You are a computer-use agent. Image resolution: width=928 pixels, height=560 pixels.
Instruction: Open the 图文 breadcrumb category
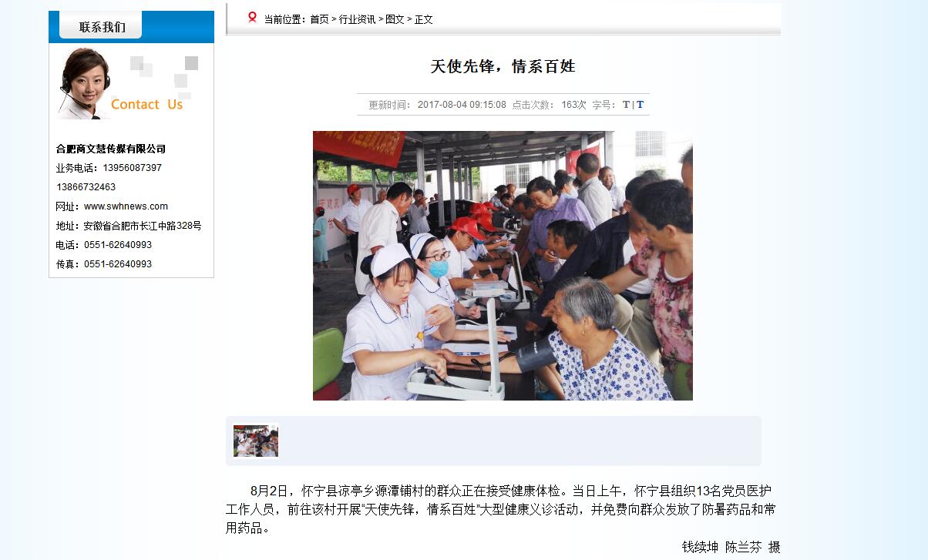pyautogui.click(x=395, y=19)
